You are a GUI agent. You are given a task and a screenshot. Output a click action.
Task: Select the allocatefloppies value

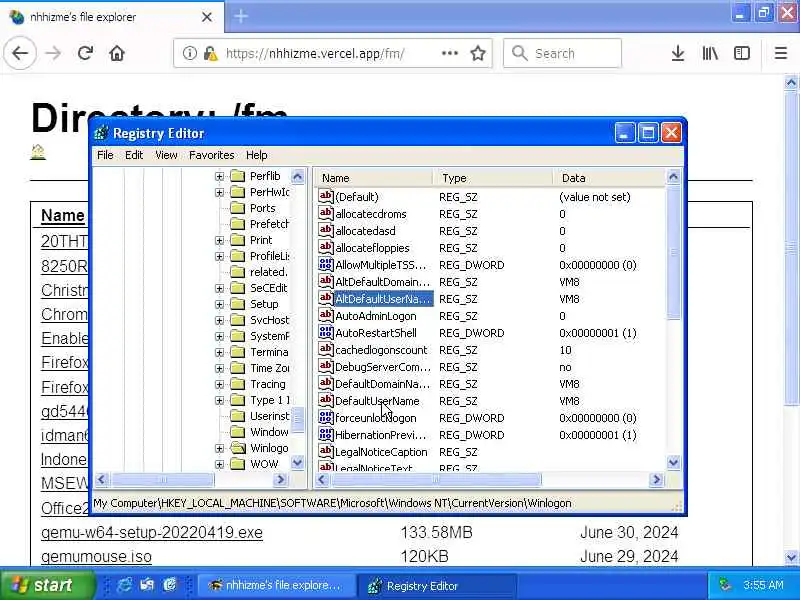[372, 248]
